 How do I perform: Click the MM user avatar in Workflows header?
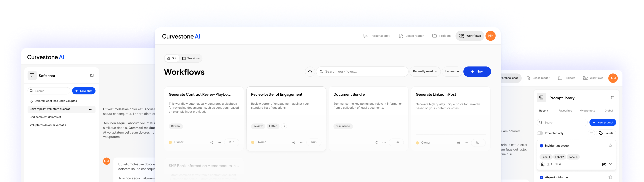[490, 36]
